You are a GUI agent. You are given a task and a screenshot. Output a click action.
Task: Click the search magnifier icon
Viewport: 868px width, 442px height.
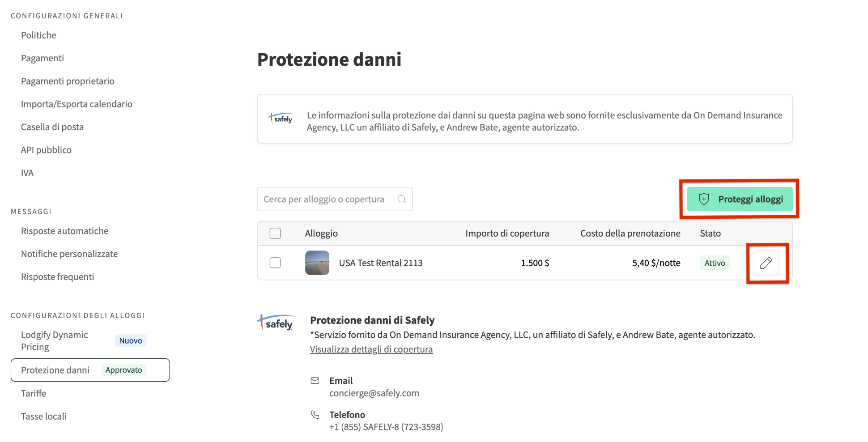tap(401, 199)
